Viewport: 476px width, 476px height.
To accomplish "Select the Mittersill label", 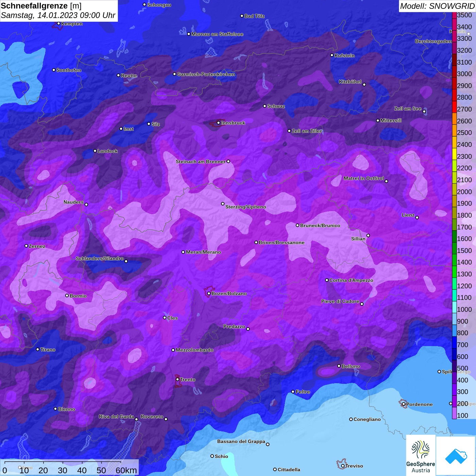I will [x=391, y=120].
